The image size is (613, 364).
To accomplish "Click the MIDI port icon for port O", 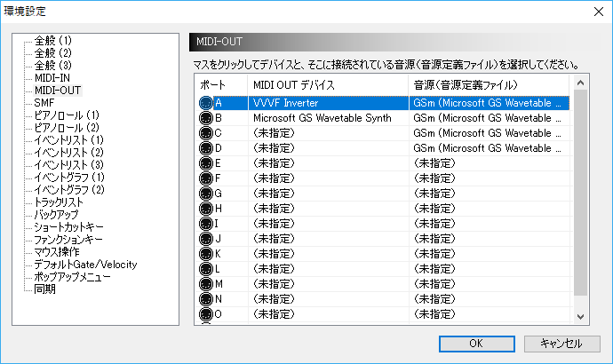I will [x=205, y=314].
